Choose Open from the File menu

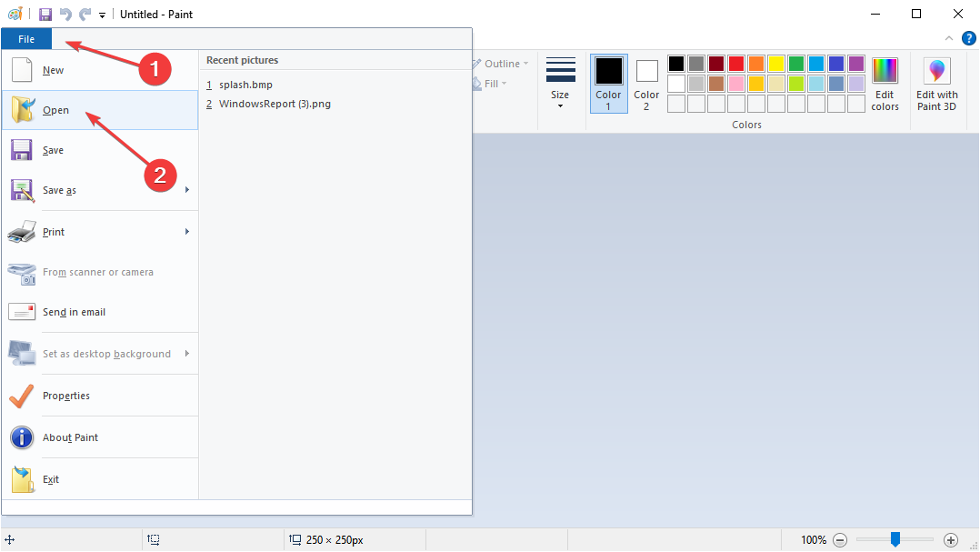coord(100,110)
